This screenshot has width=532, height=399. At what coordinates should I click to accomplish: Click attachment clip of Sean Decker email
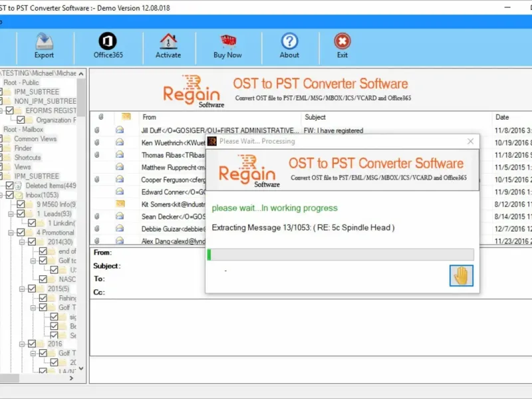click(x=97, y=216)
